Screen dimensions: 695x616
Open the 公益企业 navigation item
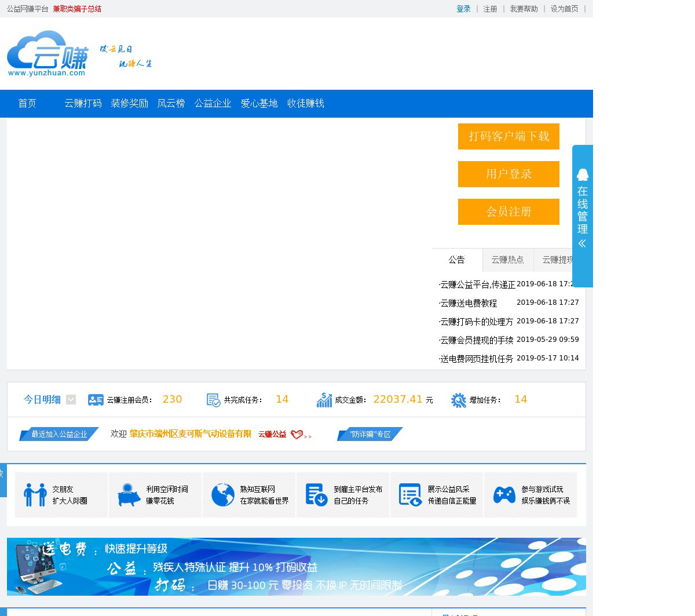point(213,103)
